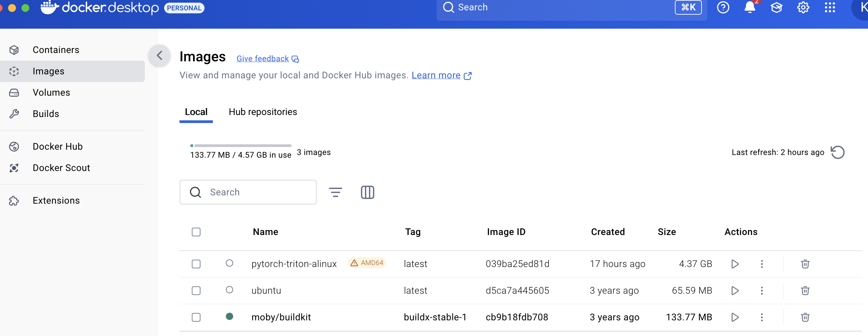868x336 pixels.
Task: Open more actions for ubuntu image
Action: point(762,291)
